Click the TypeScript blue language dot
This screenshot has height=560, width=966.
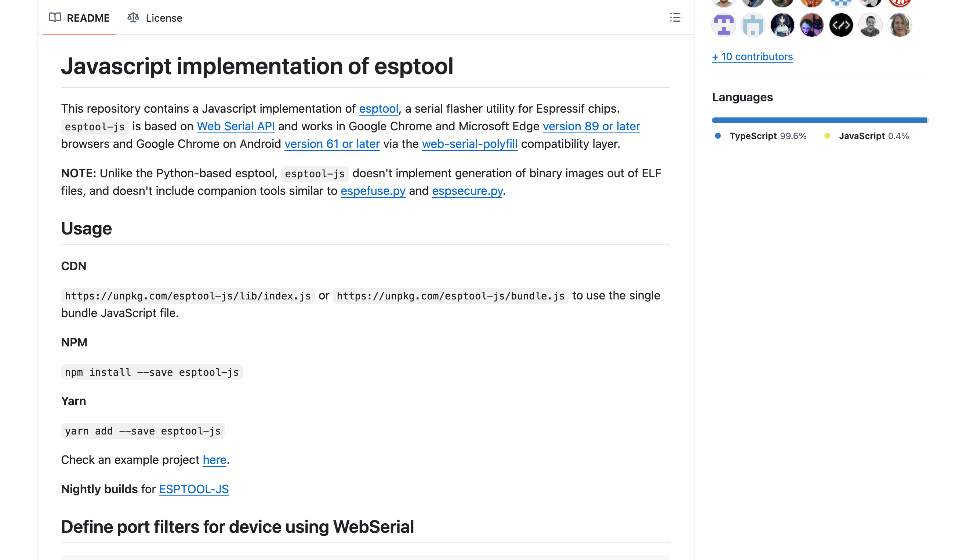point(718,136)
